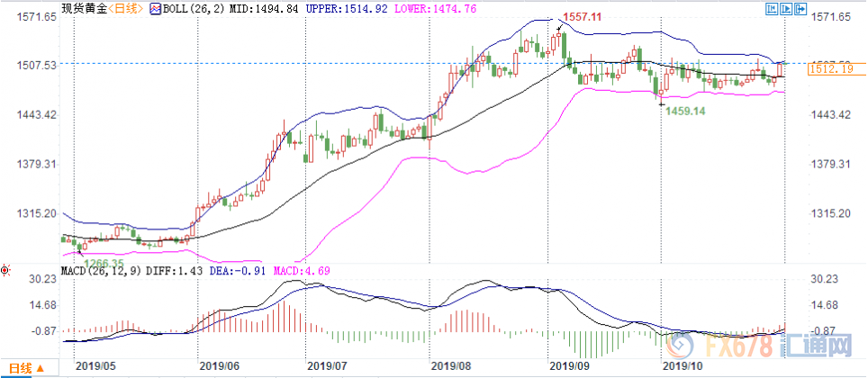Image resolution: width=868 pixels, height=378 pixels.
Task: Click the 1459.14 low price marker
Action: [x=685, y=111]
